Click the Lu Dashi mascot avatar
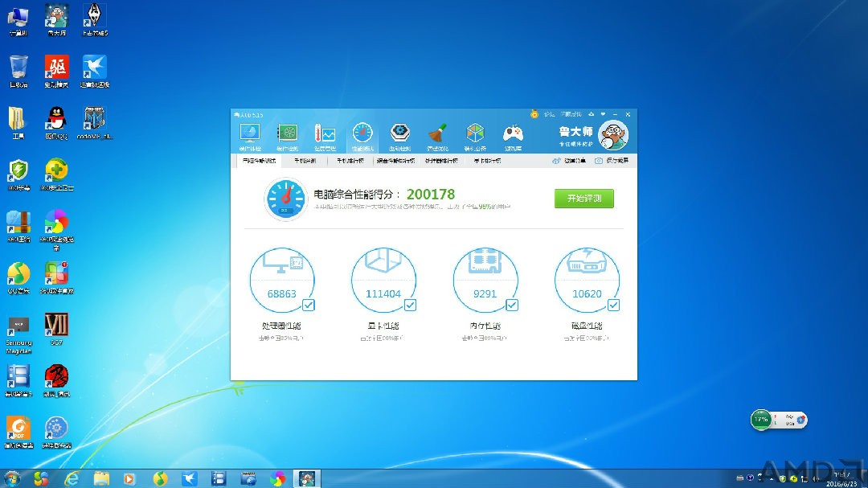The height and width of the screenshot is (488, 868). [613, 135]
